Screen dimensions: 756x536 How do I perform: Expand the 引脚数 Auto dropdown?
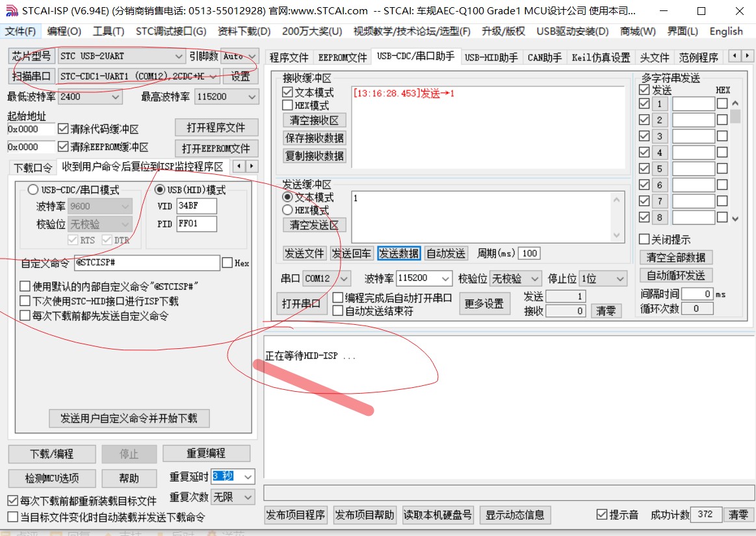[253, 57]
